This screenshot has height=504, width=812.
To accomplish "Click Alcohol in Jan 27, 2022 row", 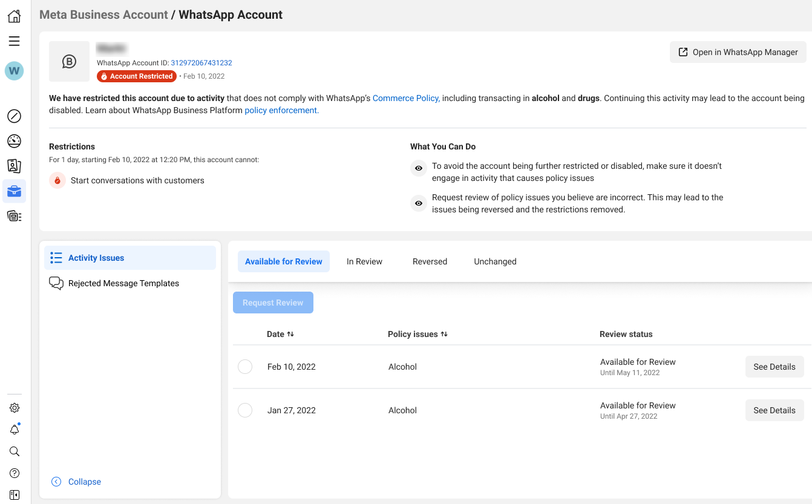I will (x=402, y=410).
